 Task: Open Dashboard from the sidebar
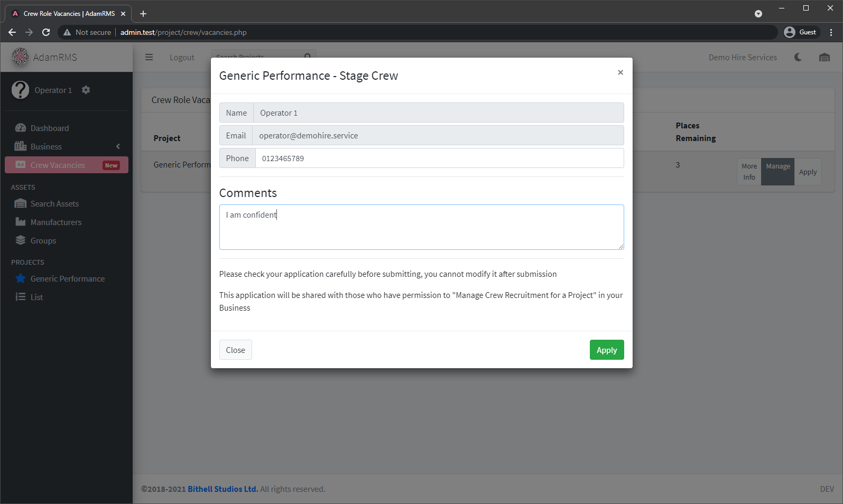coord(50,128)
